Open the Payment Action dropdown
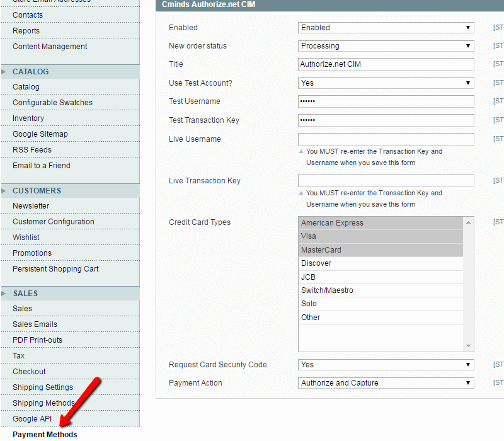Viewport: 504px width, 441px height. (x=386, y=383)
